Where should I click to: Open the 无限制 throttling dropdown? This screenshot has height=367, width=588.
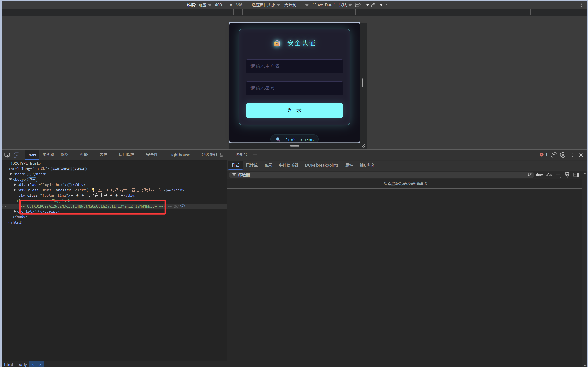point(296,5)
